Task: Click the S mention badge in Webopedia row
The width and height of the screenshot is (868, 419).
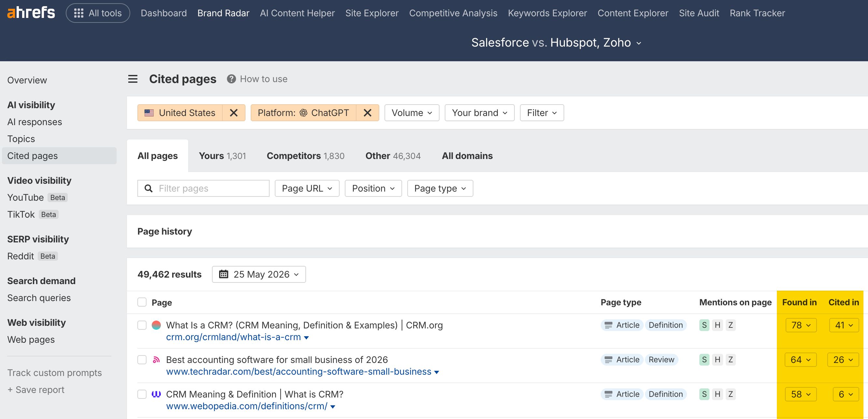Action: click(704, 394)
